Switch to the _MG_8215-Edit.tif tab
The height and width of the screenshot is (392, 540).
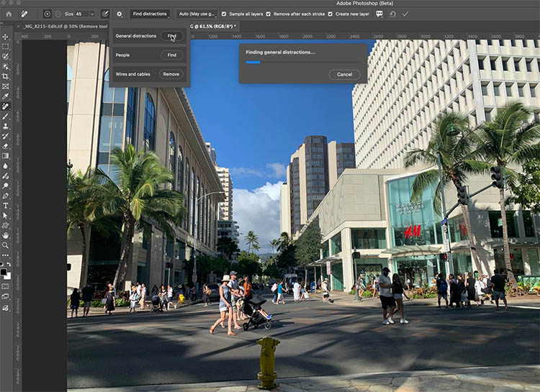66,26
